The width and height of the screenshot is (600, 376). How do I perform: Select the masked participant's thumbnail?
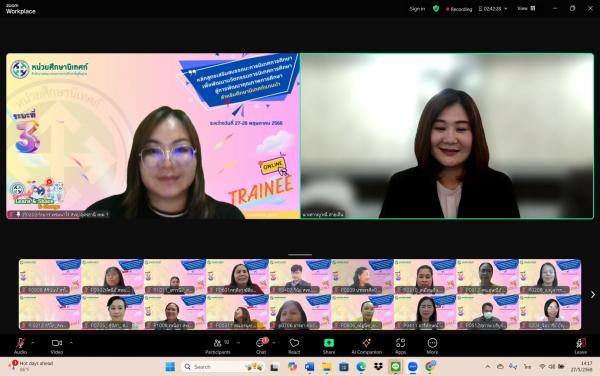click(487, 312)
